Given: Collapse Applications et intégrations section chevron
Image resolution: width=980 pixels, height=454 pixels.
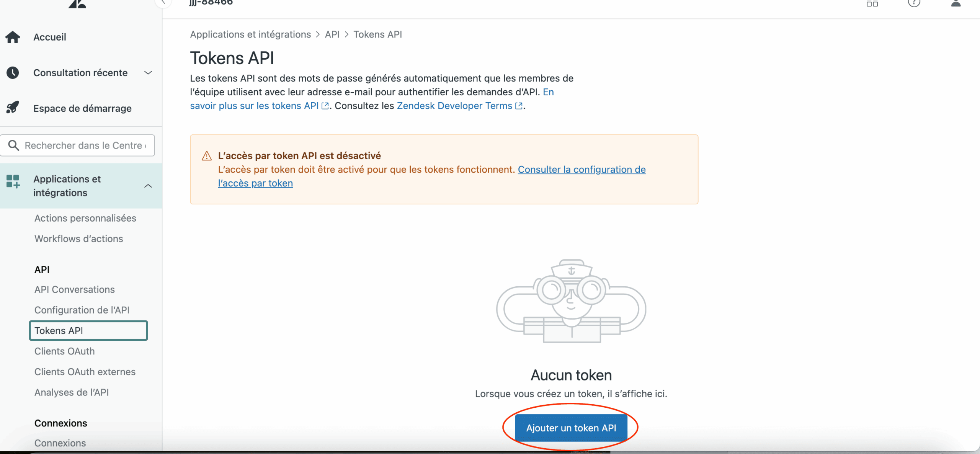Looking at the screenshot, I should click(x=148, y=186).
